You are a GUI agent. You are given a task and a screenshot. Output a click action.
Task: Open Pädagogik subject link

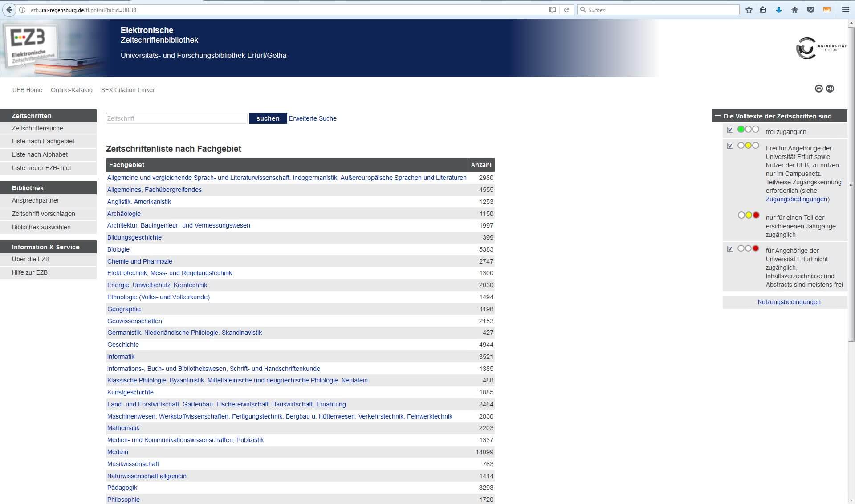click(x=122, y=488)
